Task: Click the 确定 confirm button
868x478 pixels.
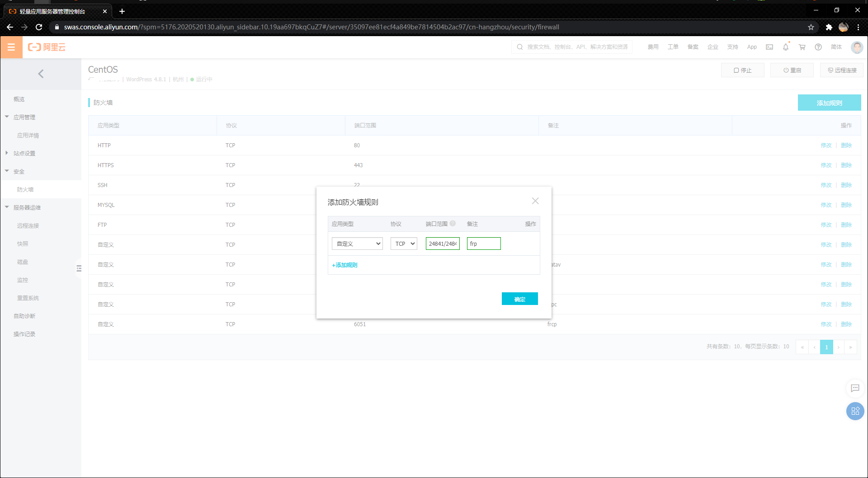Action: pyautogui.click(x=519, y=299)
